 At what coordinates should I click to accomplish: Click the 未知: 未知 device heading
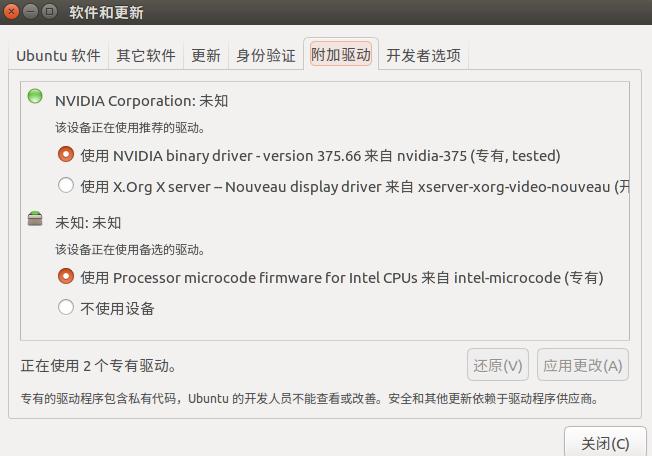(88, 223)
